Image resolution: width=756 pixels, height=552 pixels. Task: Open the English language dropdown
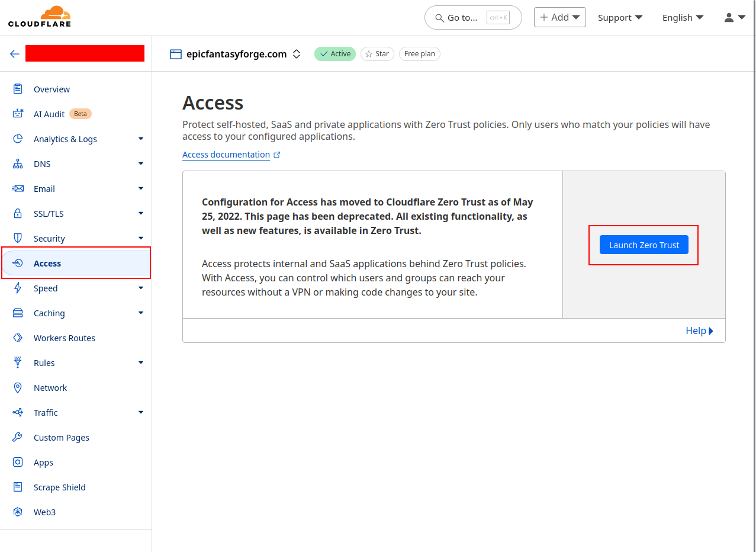coord(683,17)
